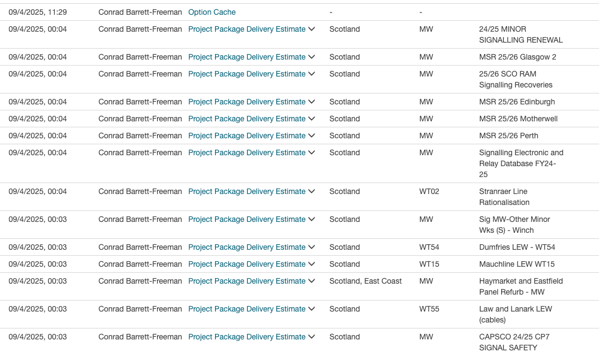This screenshot has width=604, height=364.
Task: Open the Option Cache link
Action: pyautogui.click(x=212, y=12)
